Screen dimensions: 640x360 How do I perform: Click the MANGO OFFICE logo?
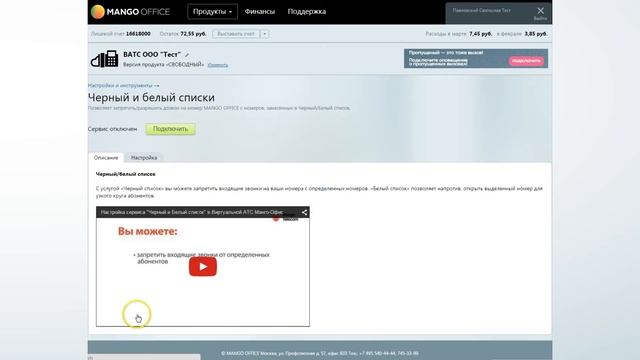tap(130, 12)
